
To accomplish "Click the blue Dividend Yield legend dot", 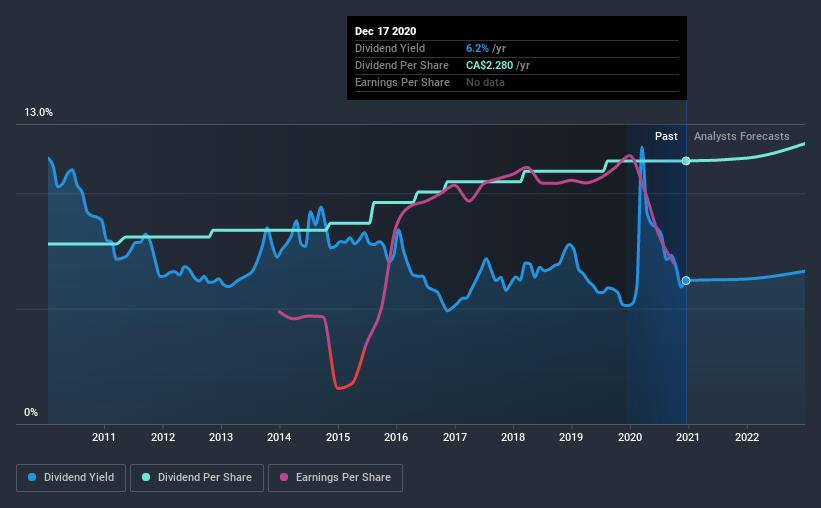I will coord(32,477).
